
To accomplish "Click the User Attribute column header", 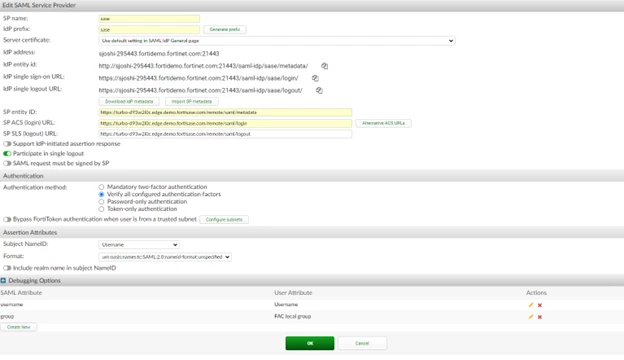I will [x=293, y=293].
